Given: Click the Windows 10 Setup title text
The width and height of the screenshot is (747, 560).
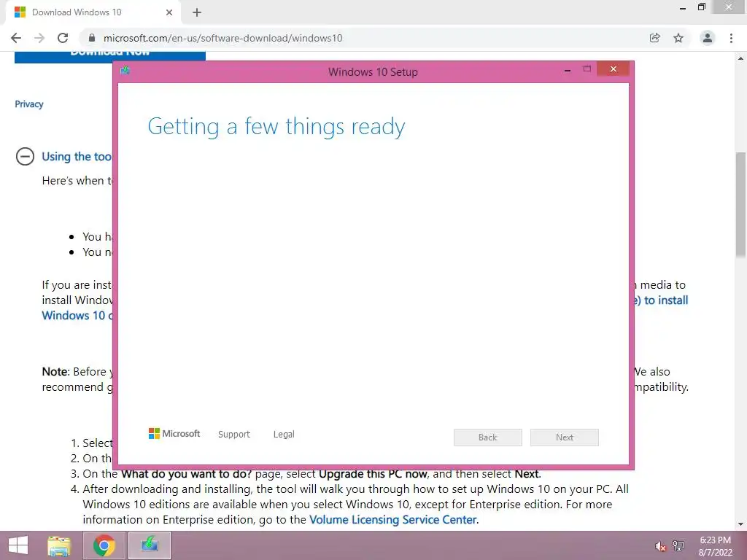Looking at the screenshot, I should point(373,72).
